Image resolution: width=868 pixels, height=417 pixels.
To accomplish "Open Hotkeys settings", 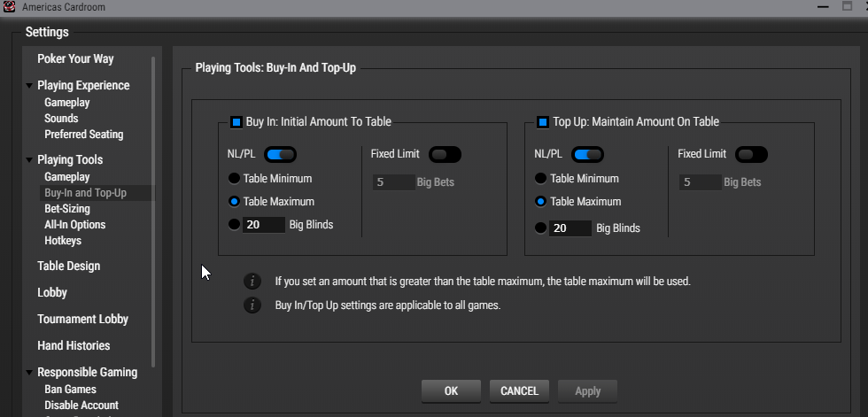I will [x=63, y=241].
